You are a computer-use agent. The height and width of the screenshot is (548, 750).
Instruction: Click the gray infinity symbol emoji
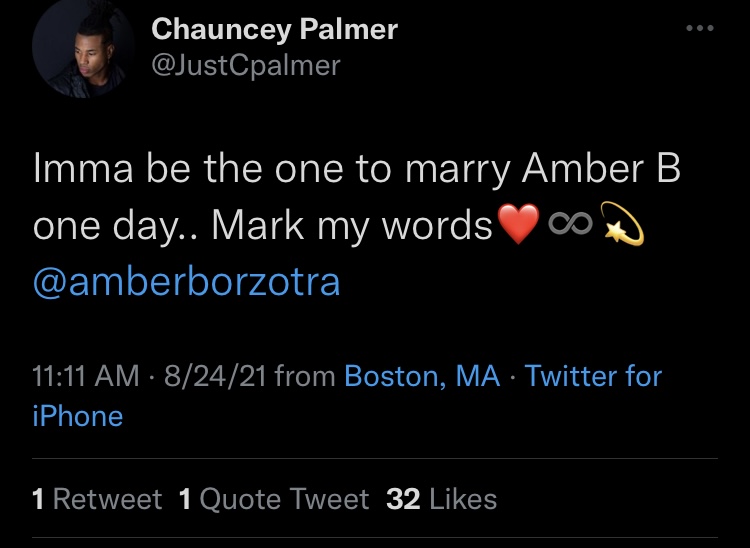[x=570, y=223]
